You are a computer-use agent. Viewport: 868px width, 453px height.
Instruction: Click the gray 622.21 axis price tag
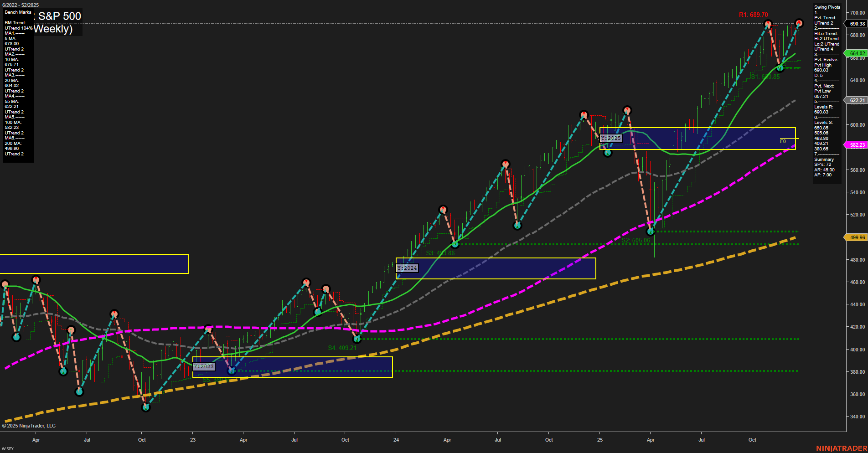856,100
